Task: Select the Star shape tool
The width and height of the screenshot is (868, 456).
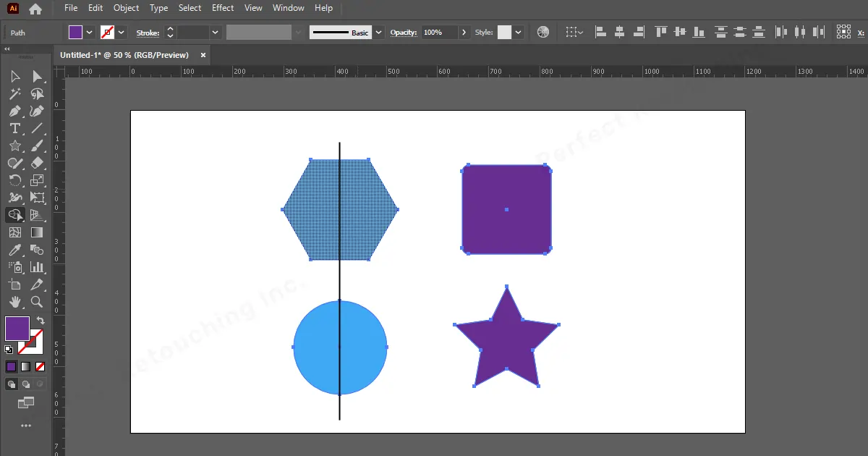Action: 14,145
